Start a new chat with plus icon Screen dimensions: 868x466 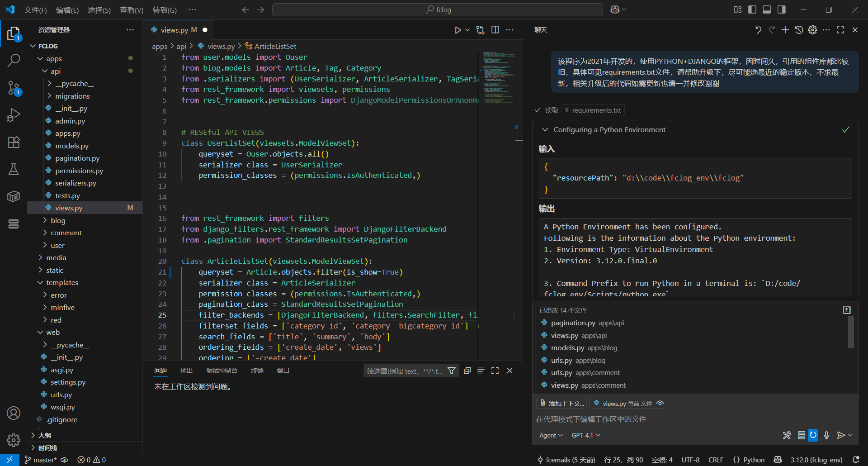pos(785,30)
